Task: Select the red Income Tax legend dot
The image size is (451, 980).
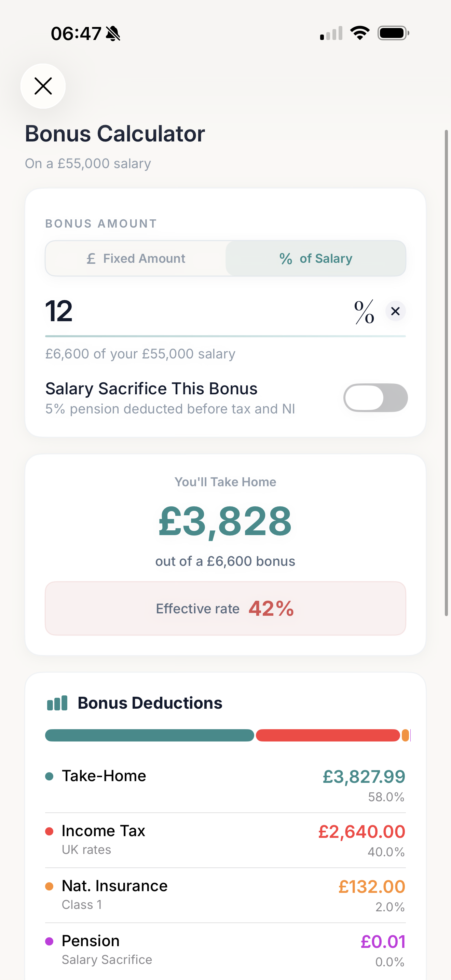Action: [x=50, y=830]
